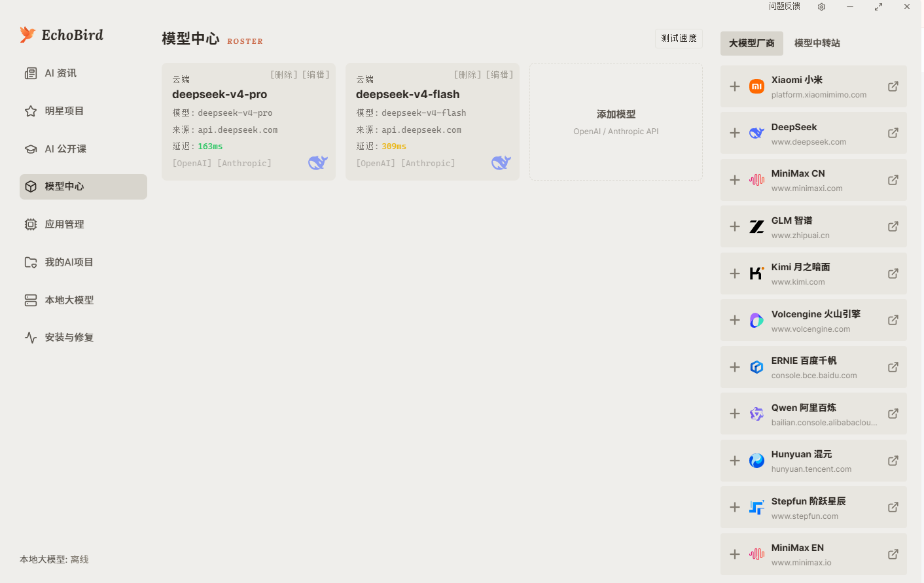Click the deepseek-v4-pro model title

[220, 94]
